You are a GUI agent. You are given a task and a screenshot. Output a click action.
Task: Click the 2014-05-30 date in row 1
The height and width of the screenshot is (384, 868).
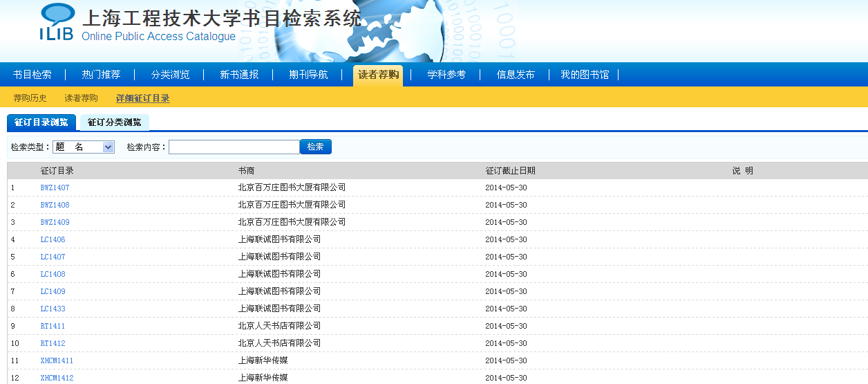pyautogui.click(x=506, y=188)
